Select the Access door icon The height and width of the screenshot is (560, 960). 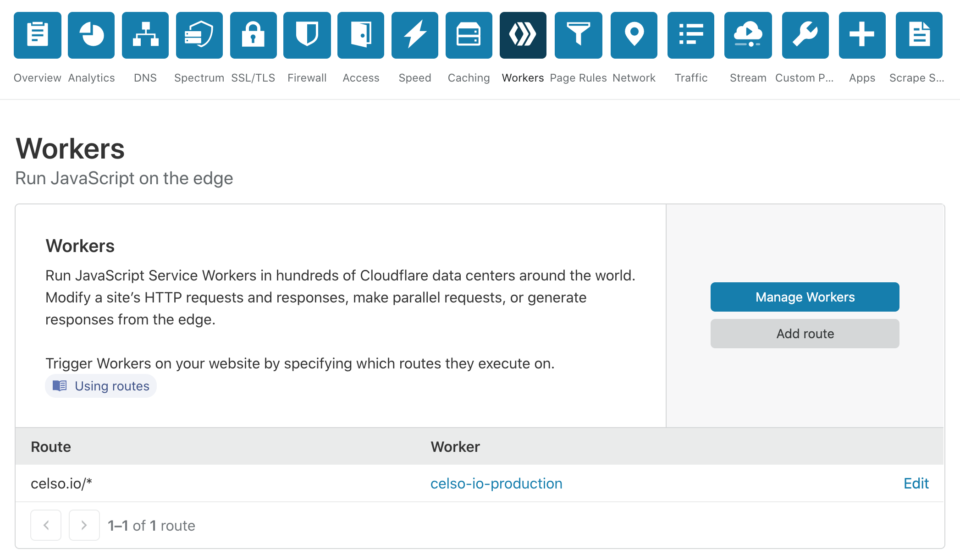click(x=361, y=35)
